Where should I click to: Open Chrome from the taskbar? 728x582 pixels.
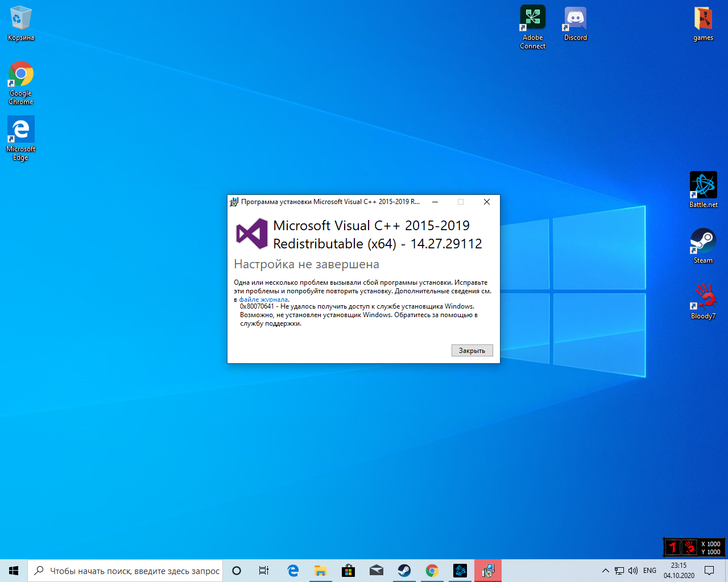point(432,571)
